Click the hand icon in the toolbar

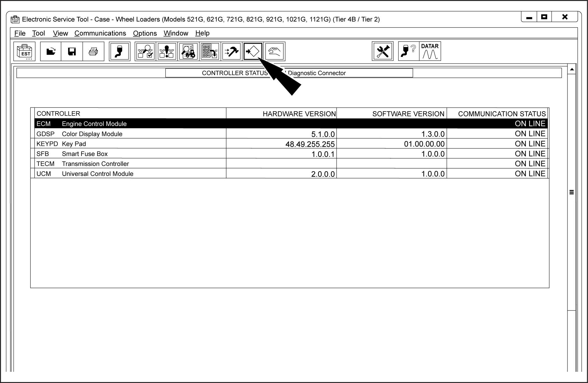pos(274,51)
